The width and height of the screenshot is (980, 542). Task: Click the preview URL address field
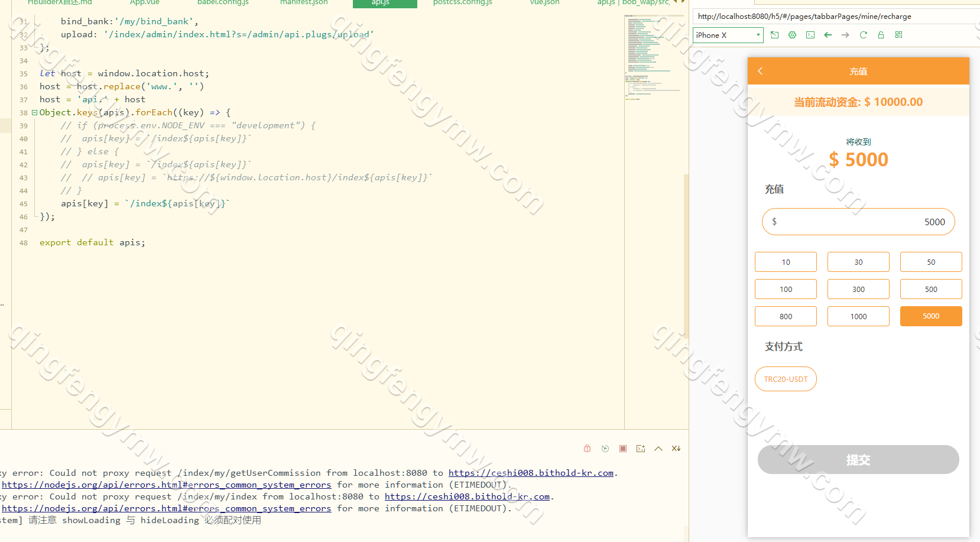[836, 17]
